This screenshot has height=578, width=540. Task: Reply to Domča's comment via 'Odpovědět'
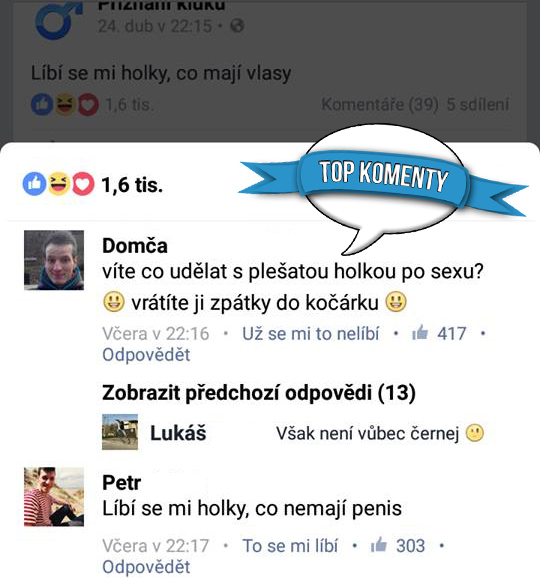coord(146,355)
